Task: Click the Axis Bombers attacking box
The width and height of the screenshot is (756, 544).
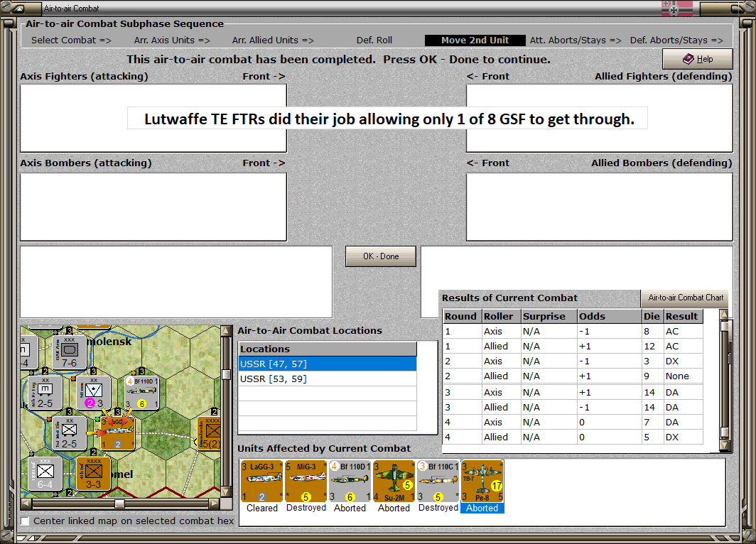Action: coord(153,207)
